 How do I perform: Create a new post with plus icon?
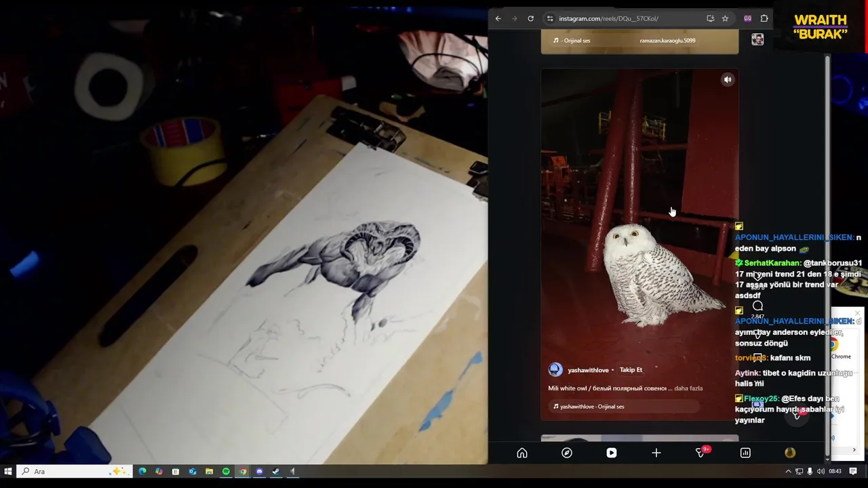[656, 453]
